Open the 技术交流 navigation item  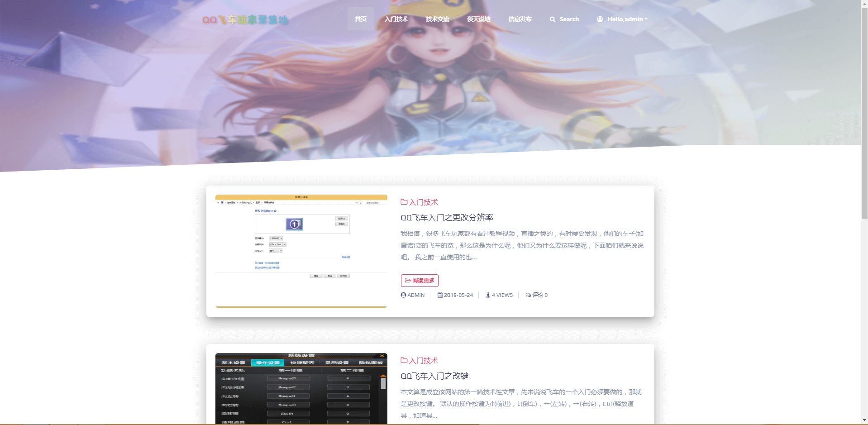pyautogui.click(x=437, y=19)
